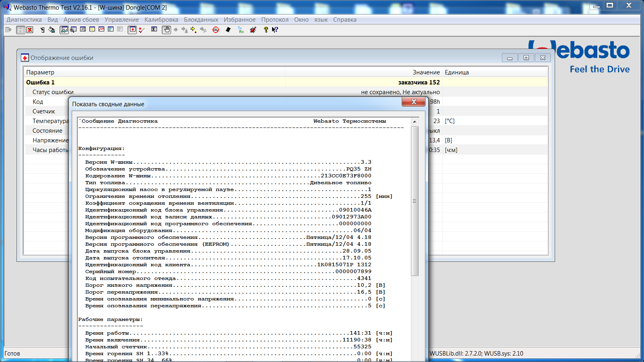Screen dimensions: 644x362
Task: Open the Справка menu
Action: [x=345, y=20]
